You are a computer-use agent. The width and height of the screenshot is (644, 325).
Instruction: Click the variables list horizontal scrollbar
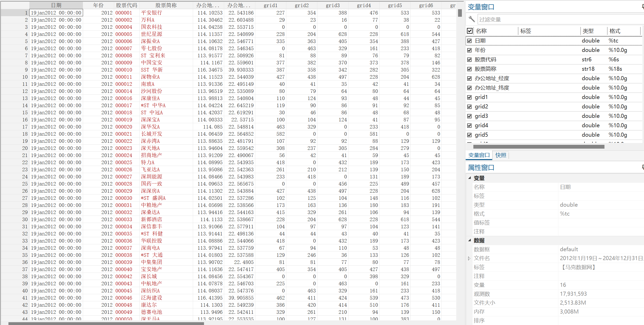[539, 147]
